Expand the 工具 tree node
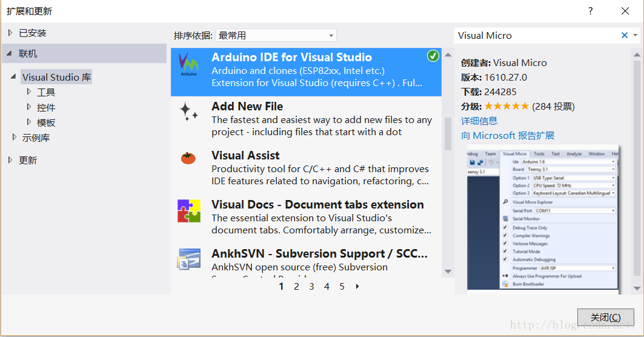Viewport: 644px width, 337px height. 28,92
